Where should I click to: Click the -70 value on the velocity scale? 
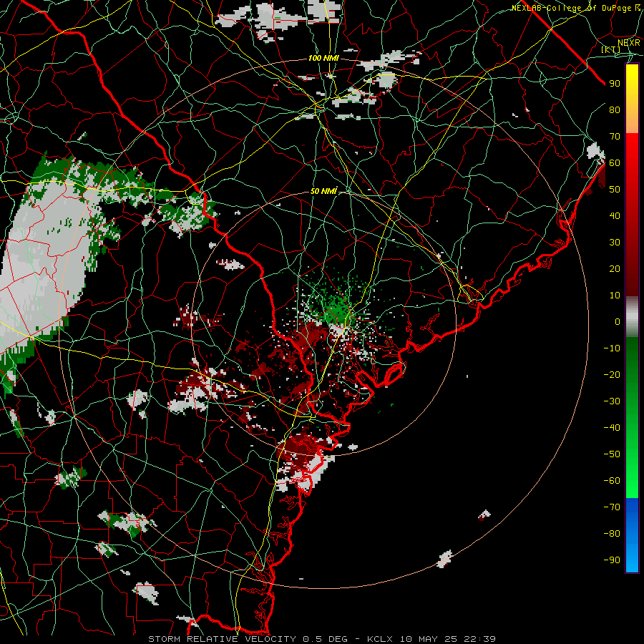pos(612,507)
